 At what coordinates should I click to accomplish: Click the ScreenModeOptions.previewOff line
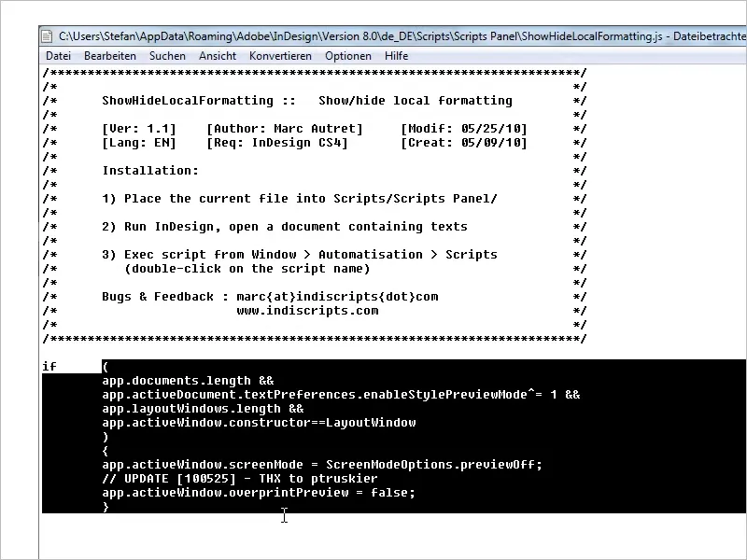click(322, 464)
